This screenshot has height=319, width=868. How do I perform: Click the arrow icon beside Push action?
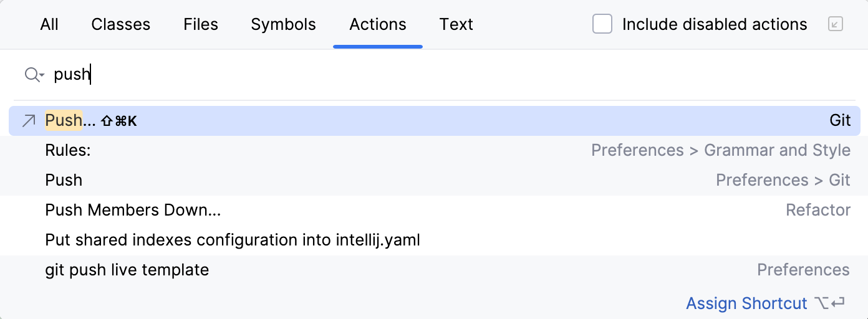click(x=29, y=121)
